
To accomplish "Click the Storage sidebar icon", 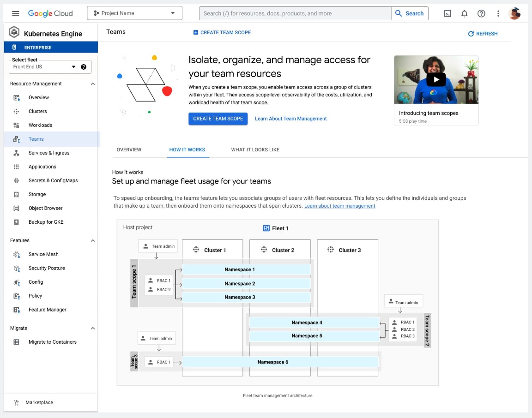I will 16,194.
